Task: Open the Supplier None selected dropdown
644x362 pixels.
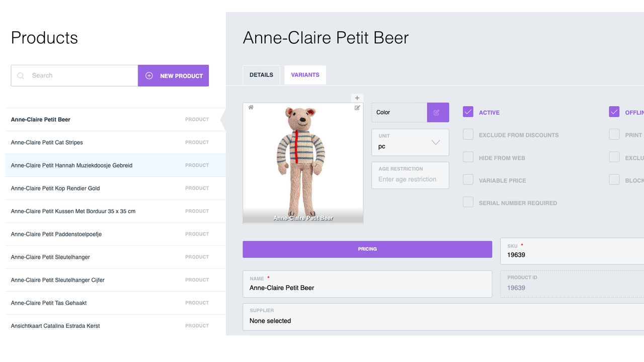Action: click(443, 317)
